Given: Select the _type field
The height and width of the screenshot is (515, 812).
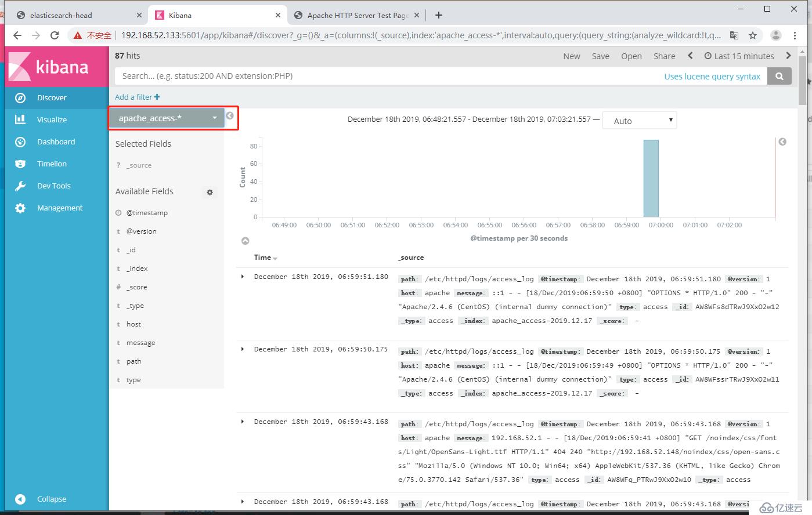Looking at the screenshot, I should point(135,306).
